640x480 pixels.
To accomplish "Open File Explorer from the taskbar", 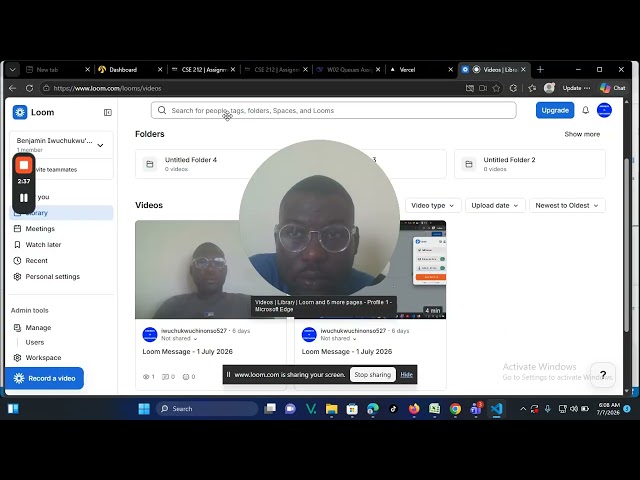I will [x=331, y=409].
